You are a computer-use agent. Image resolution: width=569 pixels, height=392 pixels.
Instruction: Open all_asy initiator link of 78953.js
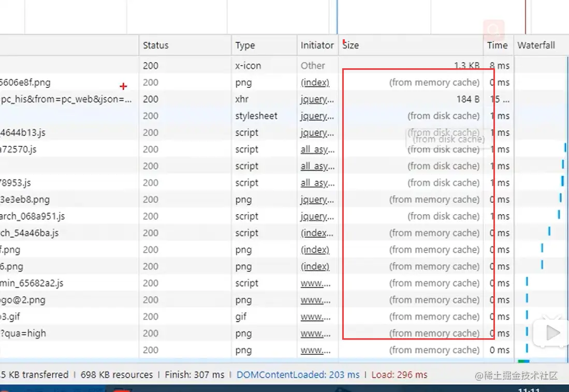point(317,183)
